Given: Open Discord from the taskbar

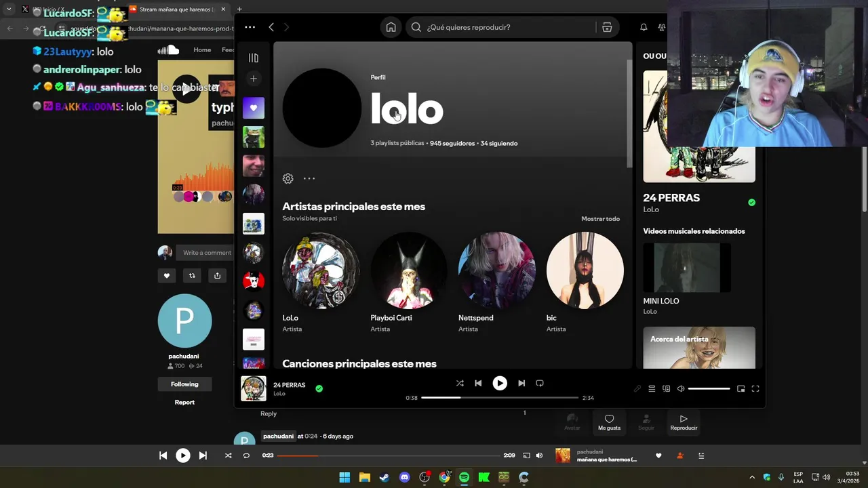Looking at the screenshot, I should [x=405, y=477].
